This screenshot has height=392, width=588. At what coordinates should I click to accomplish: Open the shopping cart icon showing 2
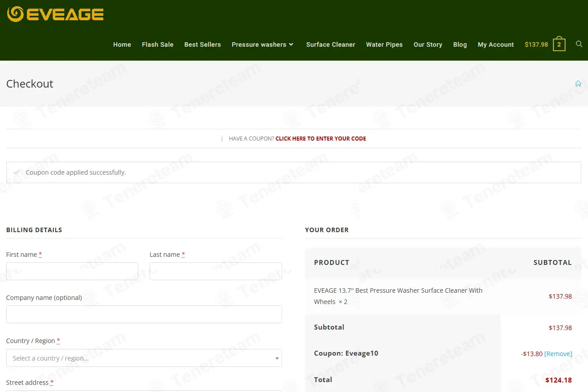pyautogui.click(x=559, y=44)
